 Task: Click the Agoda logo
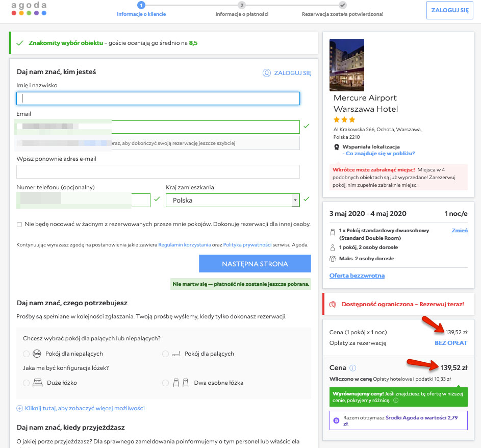click(29, 8)
